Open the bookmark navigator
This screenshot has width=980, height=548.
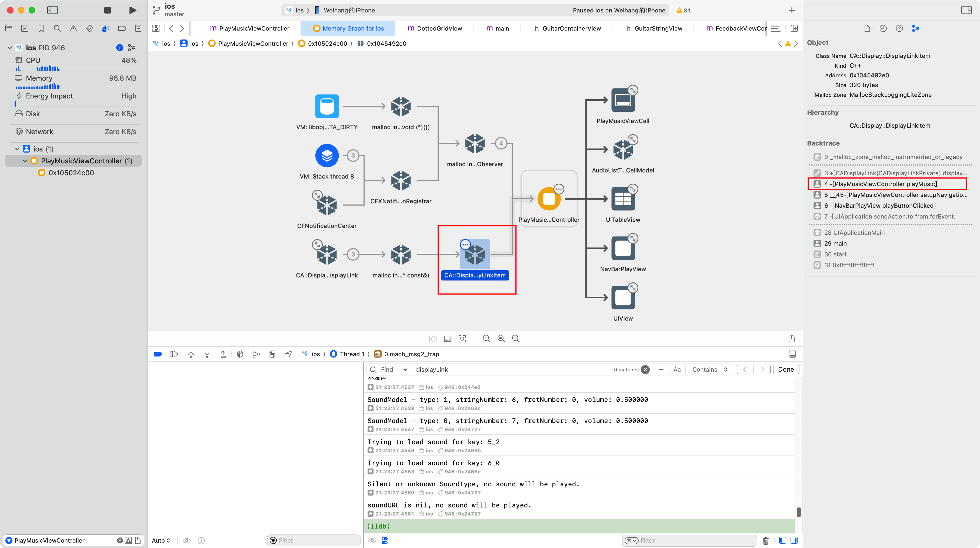41,28
